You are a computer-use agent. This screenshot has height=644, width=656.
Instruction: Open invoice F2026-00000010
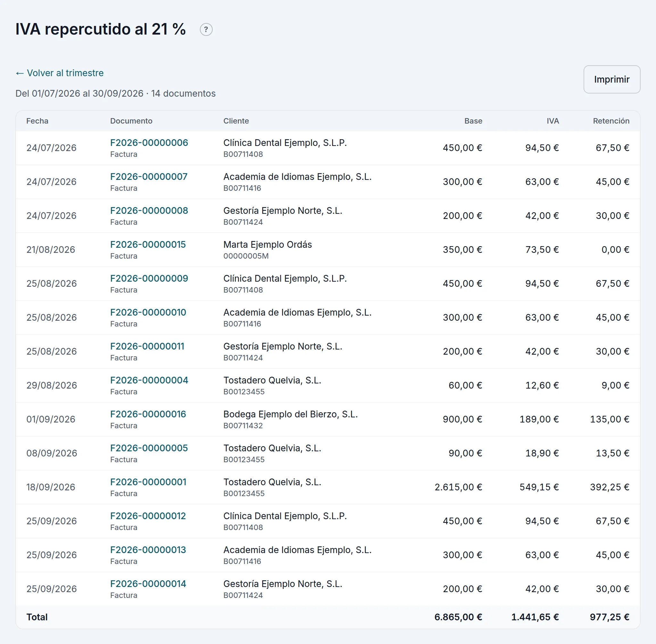(x=148, y=312)
